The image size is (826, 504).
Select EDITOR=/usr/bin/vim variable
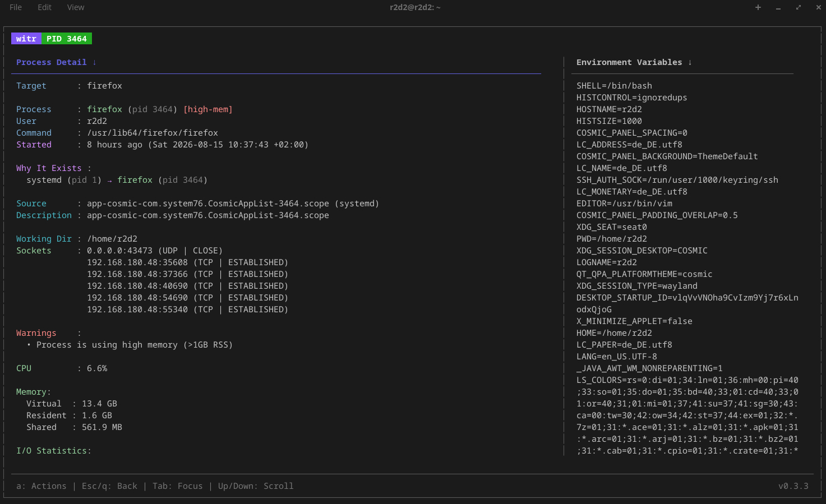point(624,204)
